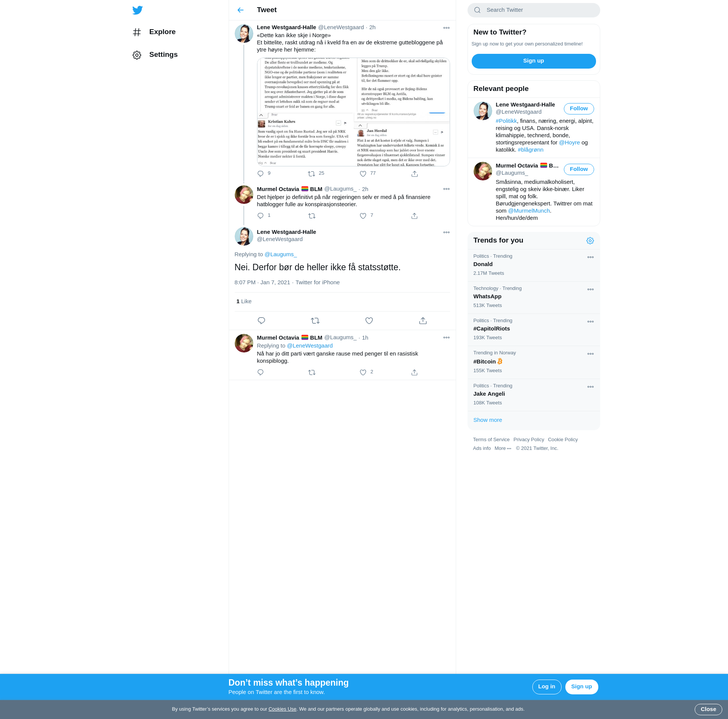Open trends settings gear icon
The image size is (728, 719).
[590, 241]
